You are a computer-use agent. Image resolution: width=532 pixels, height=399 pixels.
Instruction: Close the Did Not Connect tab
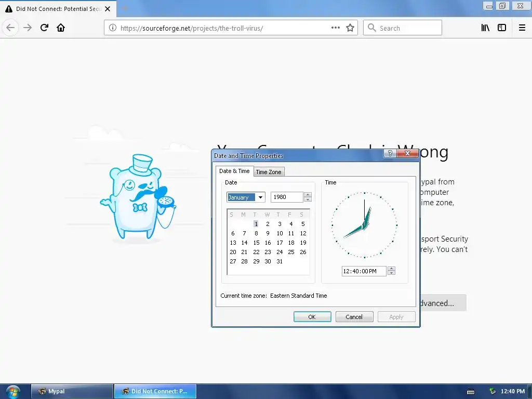point(108,9)
